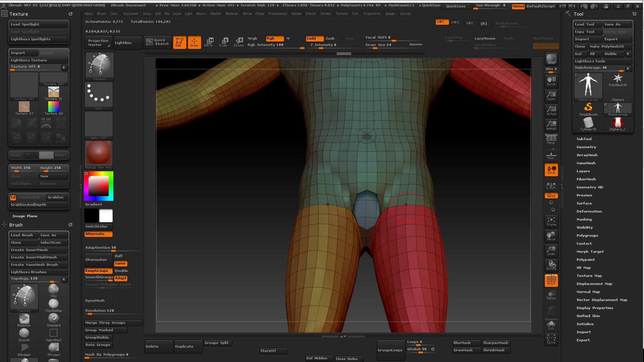Select the MatCap Red Wax material thumbnail
This screenshot has width=644, height=362.
pyautogui.click(x=98, y=152)
